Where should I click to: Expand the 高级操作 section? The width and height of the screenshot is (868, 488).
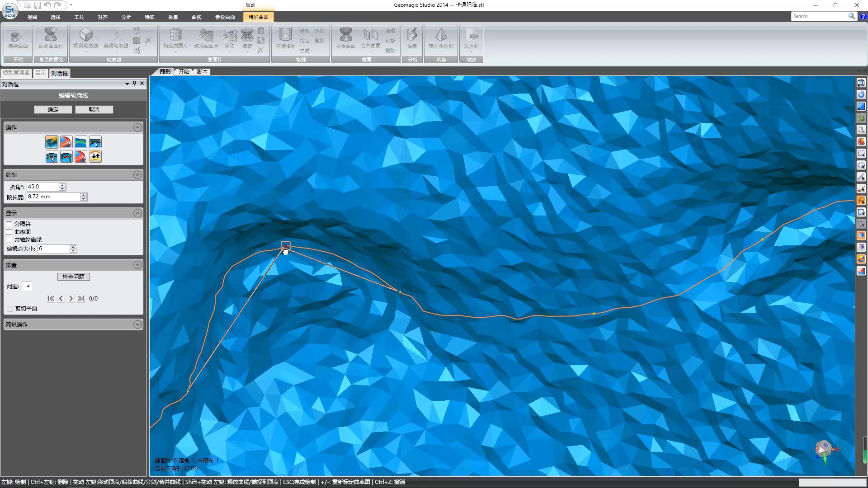[138, 324]
